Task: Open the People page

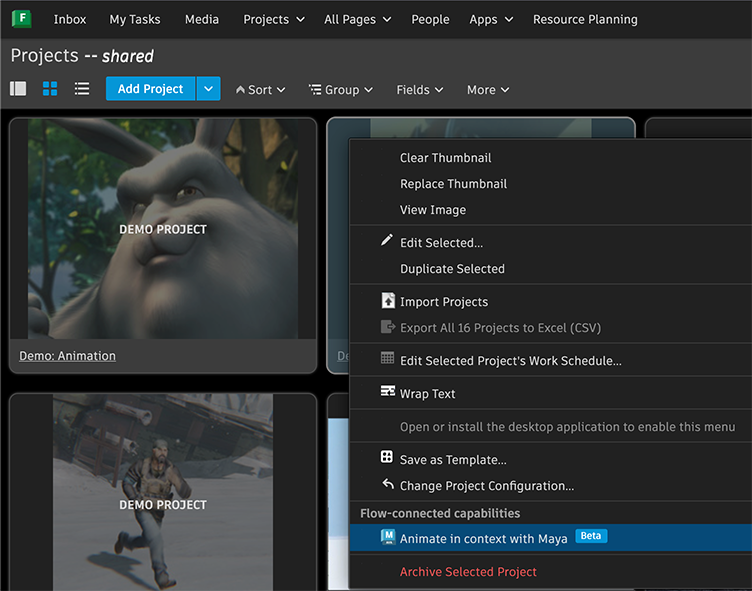Action: (x=430, y=19)
